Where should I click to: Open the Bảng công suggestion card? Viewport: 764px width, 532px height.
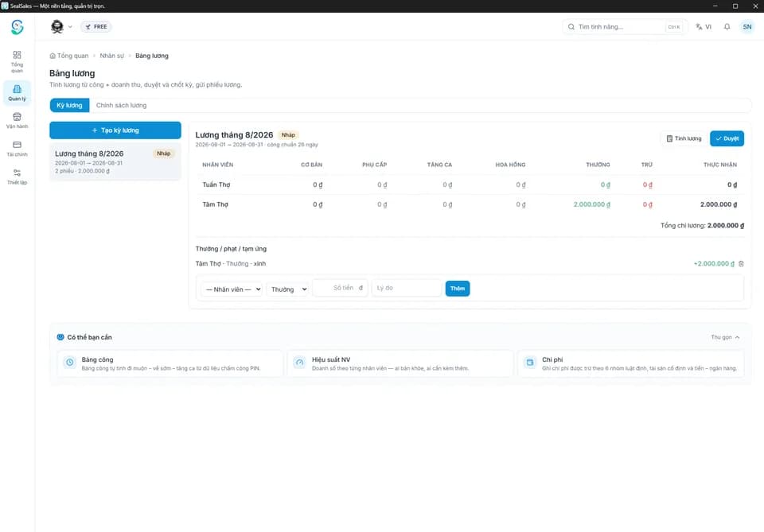(x=170, y=363)
